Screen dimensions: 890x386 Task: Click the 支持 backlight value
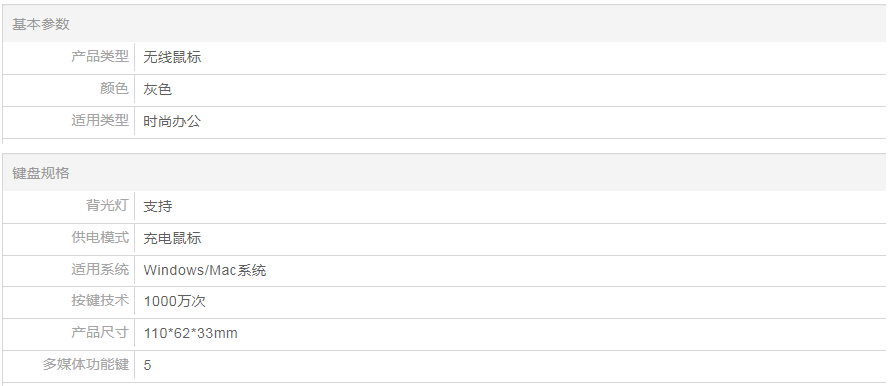point(158,206)
